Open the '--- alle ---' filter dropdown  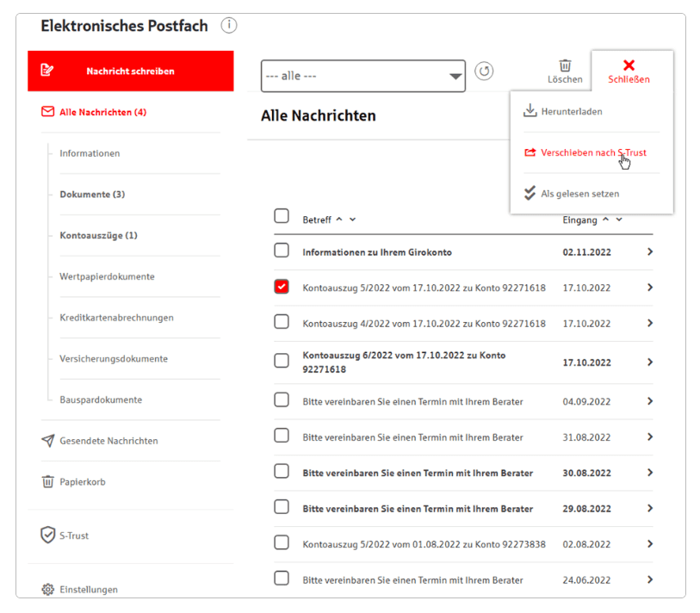coord(363,76)
